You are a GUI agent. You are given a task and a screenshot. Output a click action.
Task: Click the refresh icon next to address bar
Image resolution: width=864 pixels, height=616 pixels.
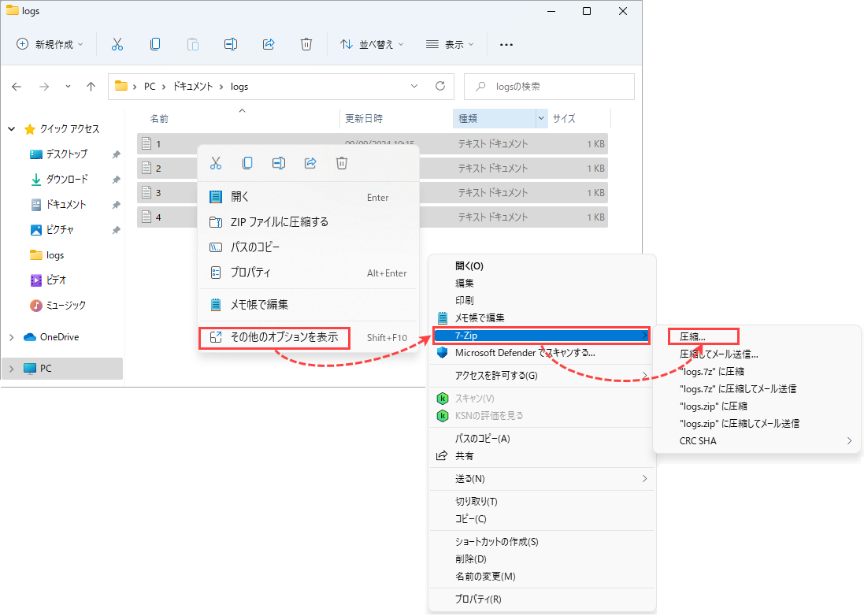coord(439,86)
